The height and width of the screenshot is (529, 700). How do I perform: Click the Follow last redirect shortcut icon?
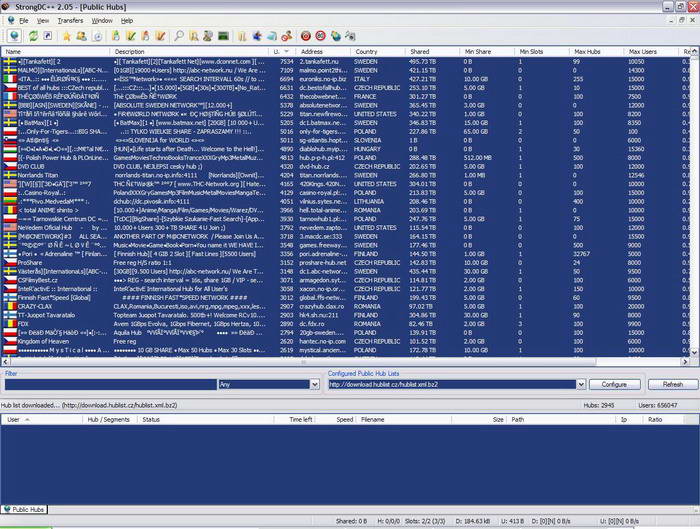(x=47, y=36)
